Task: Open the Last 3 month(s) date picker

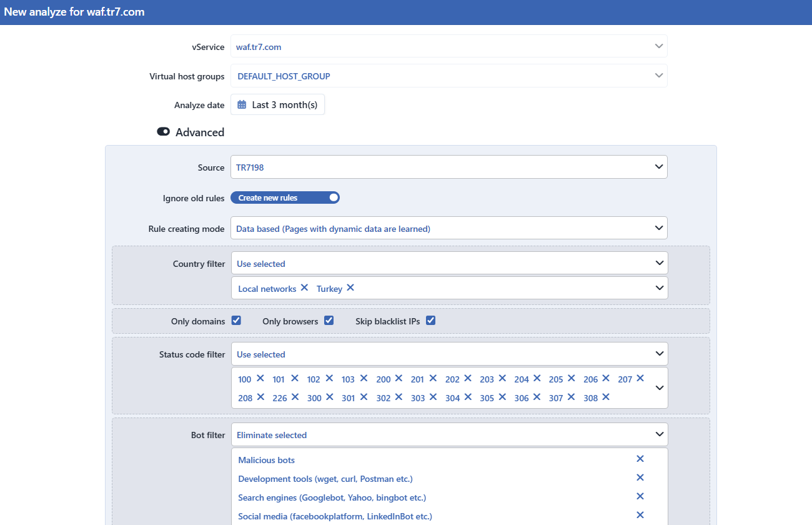Action: click(x=278, y=105)
